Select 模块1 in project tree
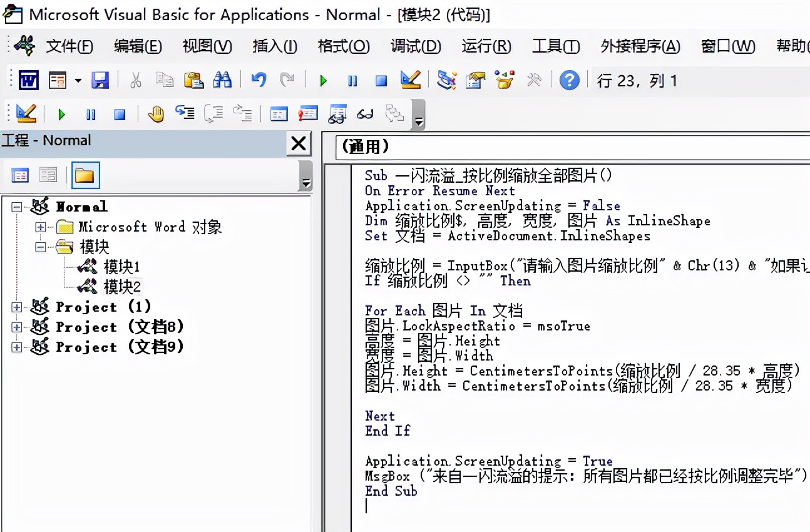Image resolution: width=810 pixels, height=532 pixels. 121,267
